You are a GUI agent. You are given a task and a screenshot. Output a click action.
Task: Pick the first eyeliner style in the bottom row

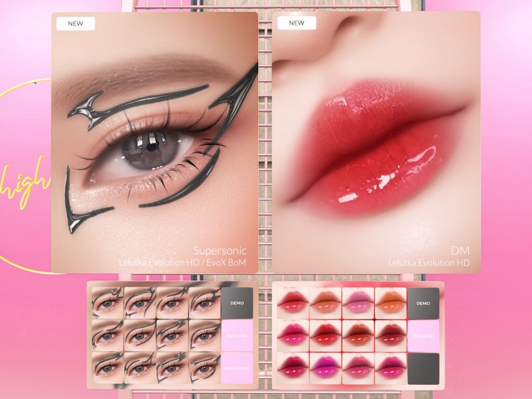(107, 368)
